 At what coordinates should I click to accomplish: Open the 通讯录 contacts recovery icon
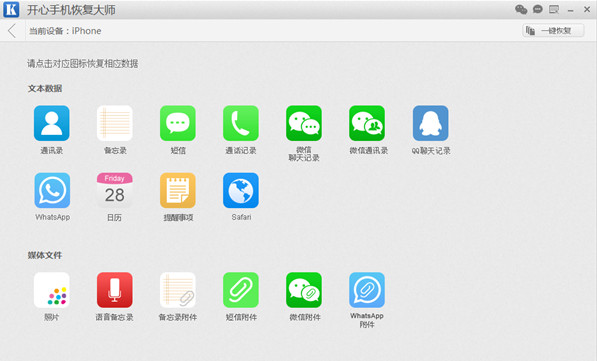[51, 123]
